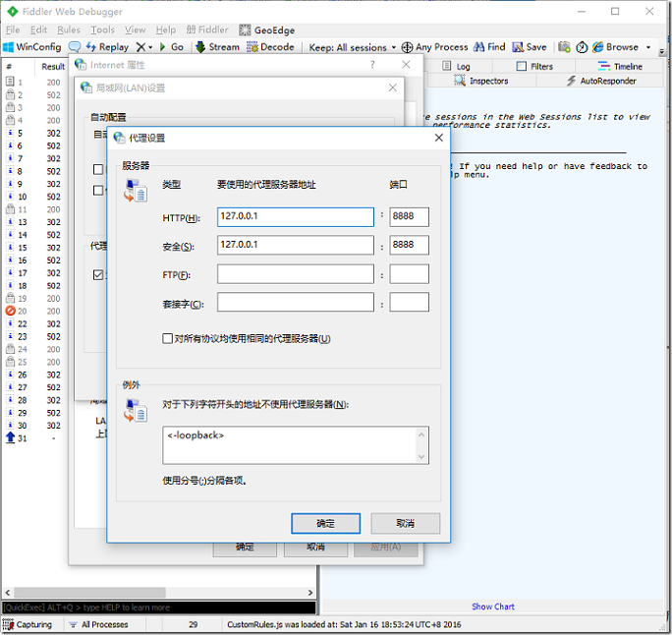
Task: Switch to the AutoResponder tab
Action: pyautogui.click(x=601, y=81)
